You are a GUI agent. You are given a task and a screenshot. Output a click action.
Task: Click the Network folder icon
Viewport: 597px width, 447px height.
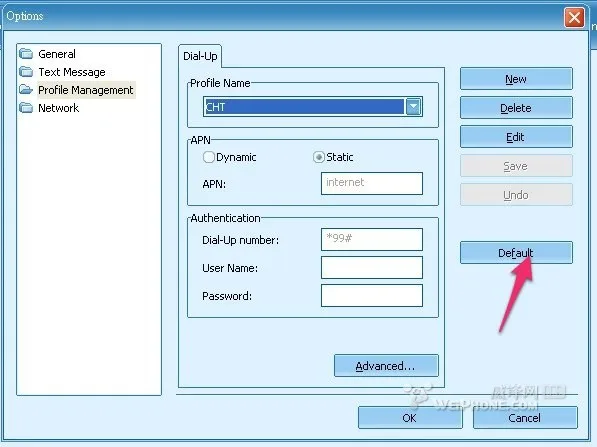point(26,108)
